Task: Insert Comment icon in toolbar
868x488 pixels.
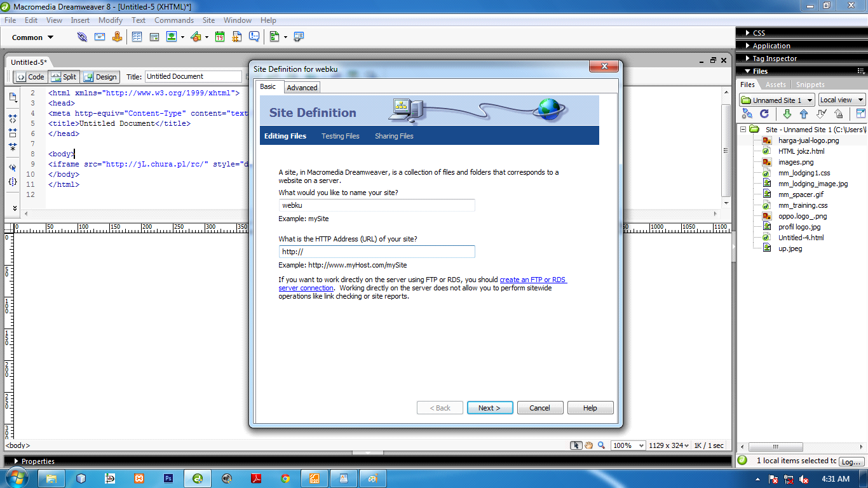Action: (x=254, y=37)
